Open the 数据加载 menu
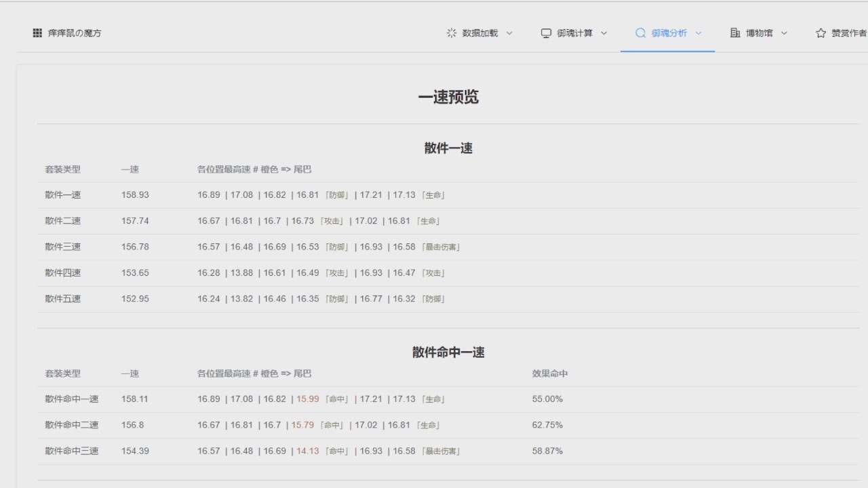 coord(479,33)
